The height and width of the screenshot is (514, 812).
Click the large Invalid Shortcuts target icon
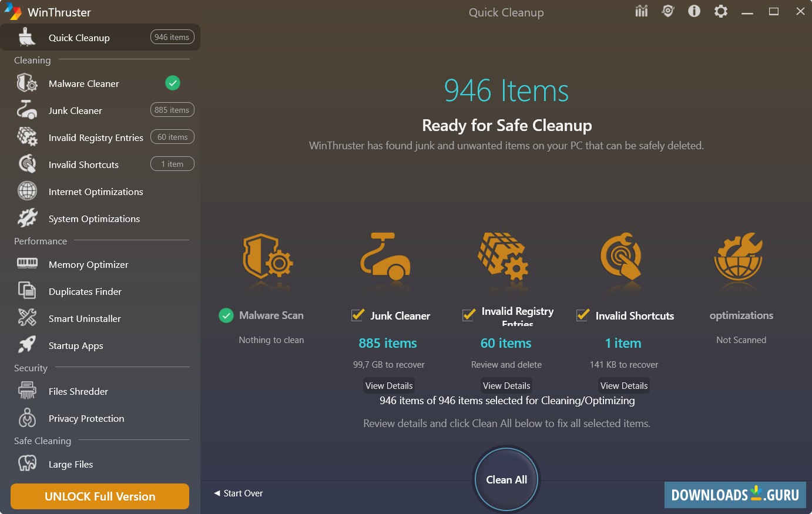(621, 256)
